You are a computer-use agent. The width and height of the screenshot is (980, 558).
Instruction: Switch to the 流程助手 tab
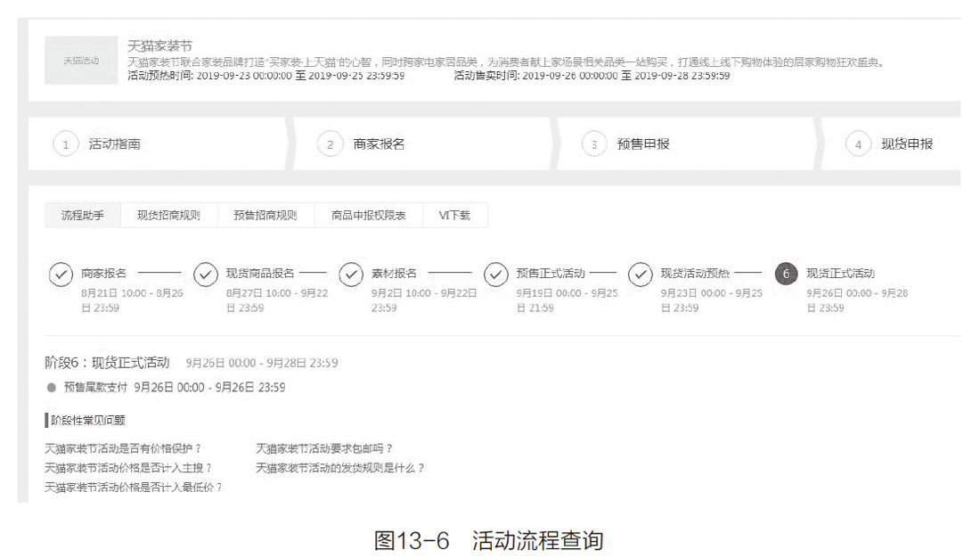click(x=82, y=216)
